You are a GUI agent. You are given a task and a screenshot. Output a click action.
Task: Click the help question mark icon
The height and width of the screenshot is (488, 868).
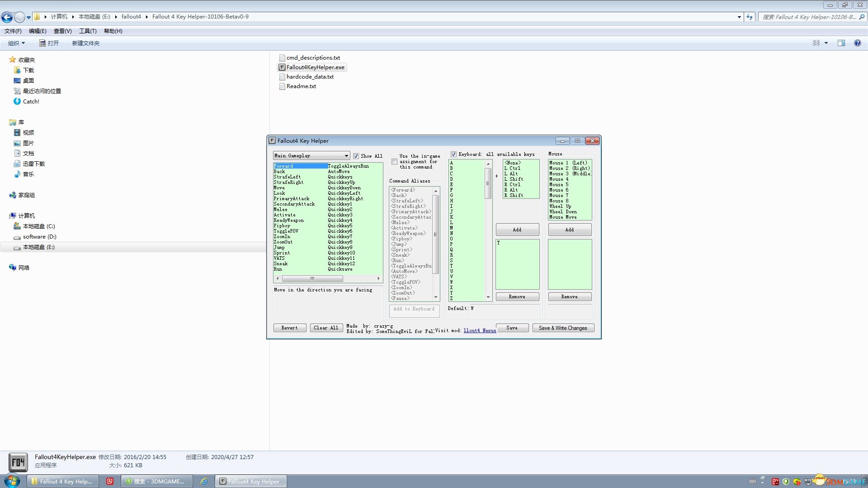coord(857,43)
